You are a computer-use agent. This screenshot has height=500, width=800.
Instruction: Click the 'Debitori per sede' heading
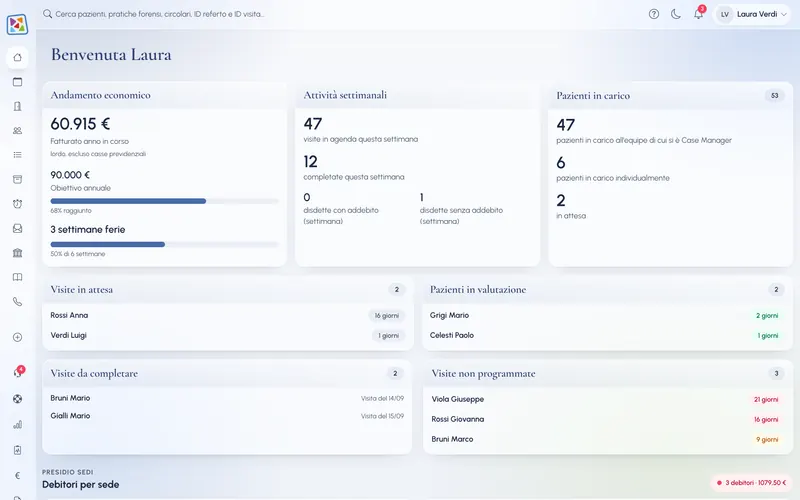click(81, 485)
